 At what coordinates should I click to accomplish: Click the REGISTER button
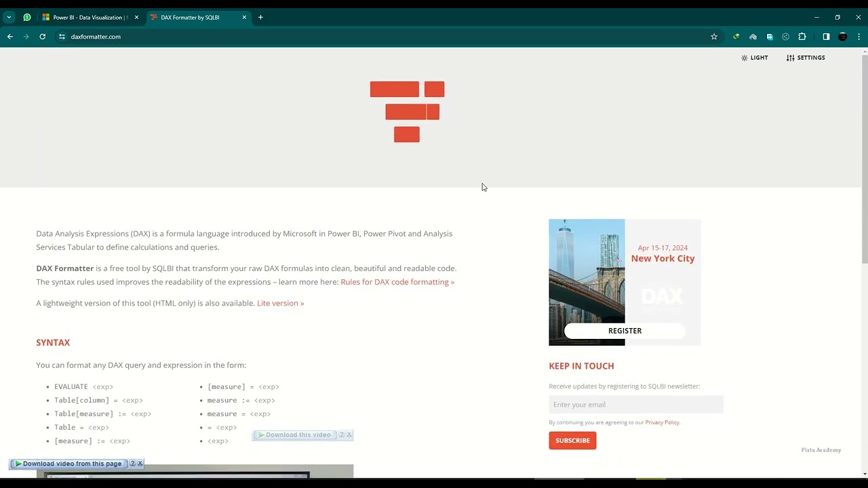pos(625,331)
